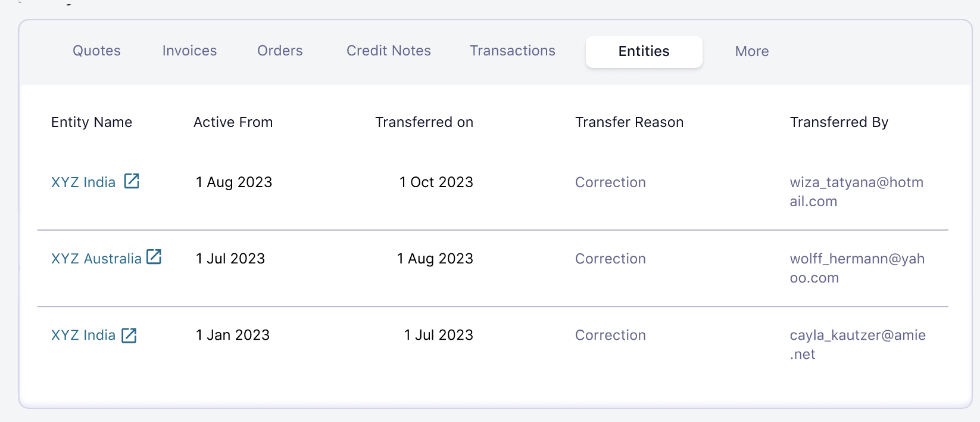View the Transactions tab
This screenshot has width=980, height=422.
point(512,51)
